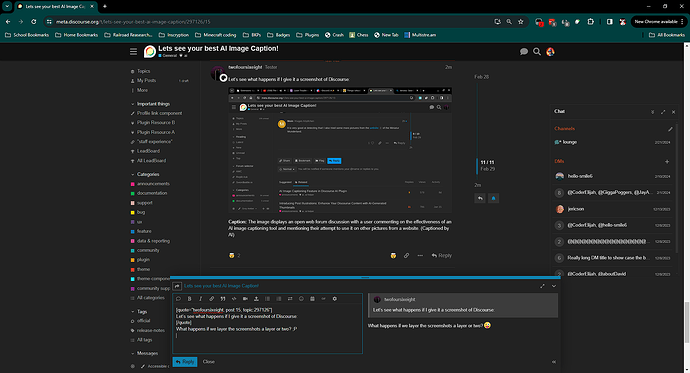Click 'New Chrome available' update button
The image size is (690, 373).
click(x=658, y=22)
